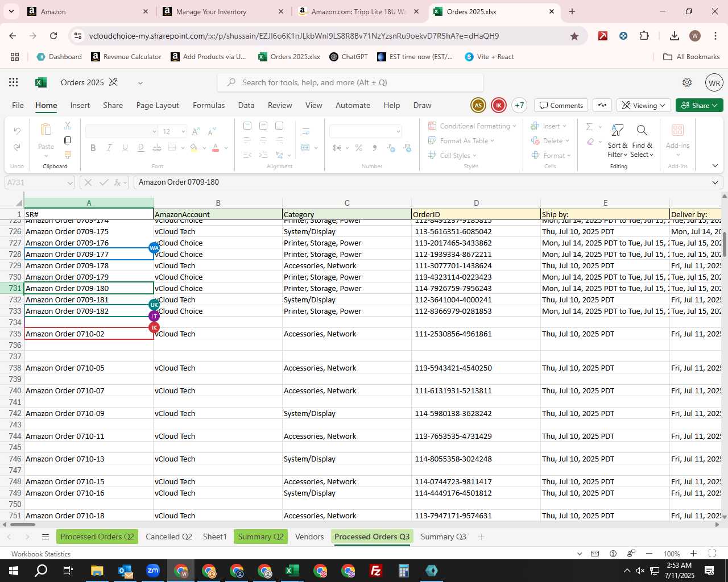Open Zoom app from the taskbar
Image resolution: width=728 pixels, height=582 pixels.
coord(153,571)
